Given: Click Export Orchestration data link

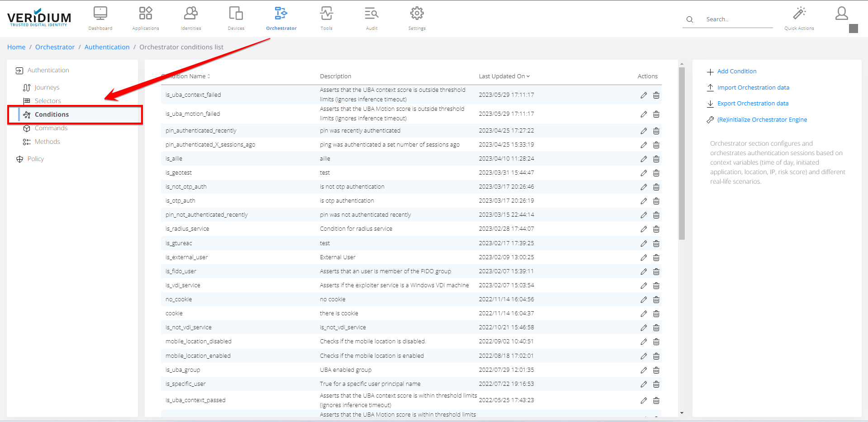Looking at the screenshot, I should pos(753,104).
